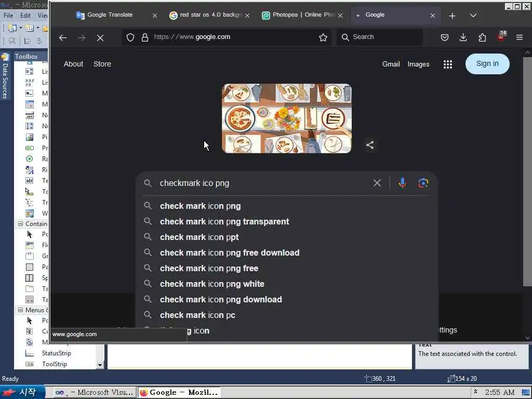
Task: Open the Firefox hamburger menu
Action: [x=520, y=37]
